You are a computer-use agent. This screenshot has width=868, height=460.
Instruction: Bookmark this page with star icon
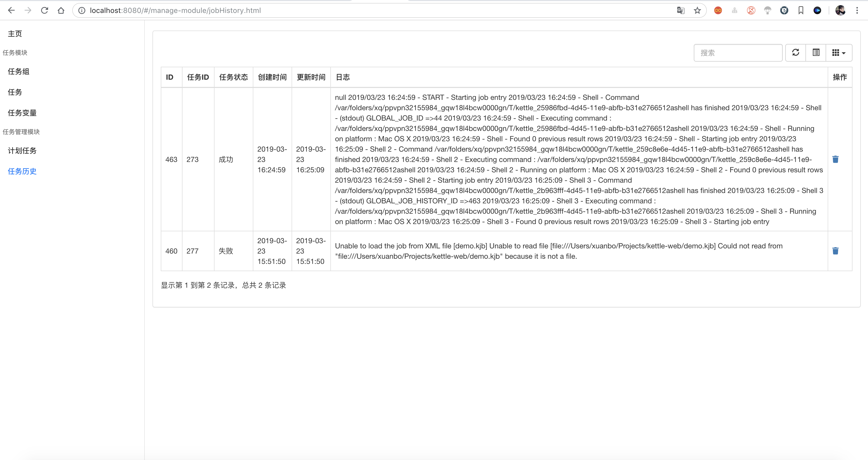point(697,10)
